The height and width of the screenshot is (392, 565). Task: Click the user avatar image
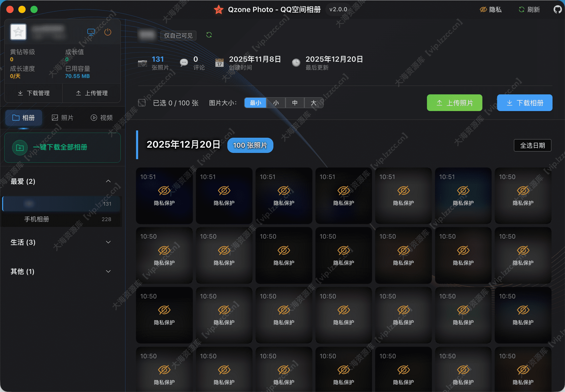18,32
